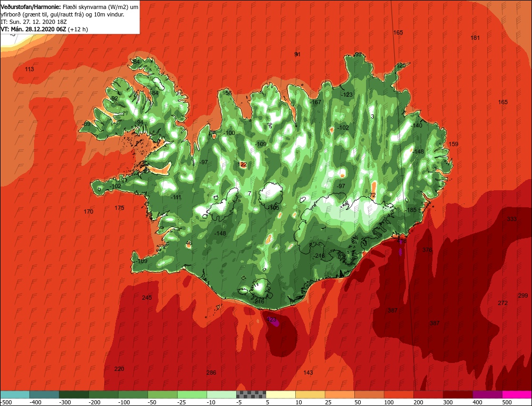Screen dimensions: 532x406
Task: Click the value 220 in the south sea
Action: [119, 369]
